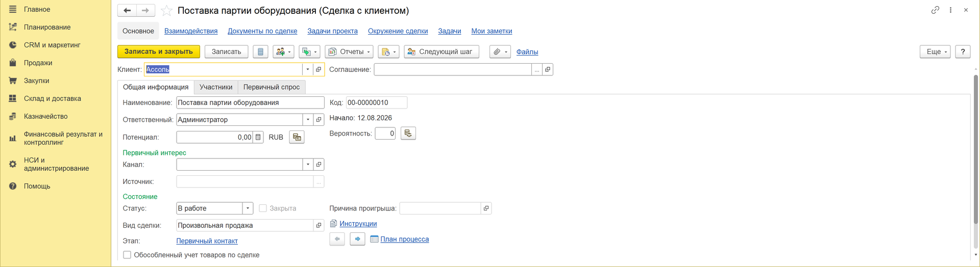Copy link to this deal icon
Viewport: 980px width, 267px height.
point(935,10)
